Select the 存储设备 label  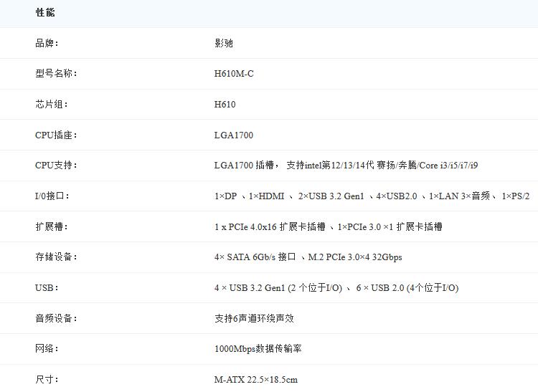pos(56,257)
